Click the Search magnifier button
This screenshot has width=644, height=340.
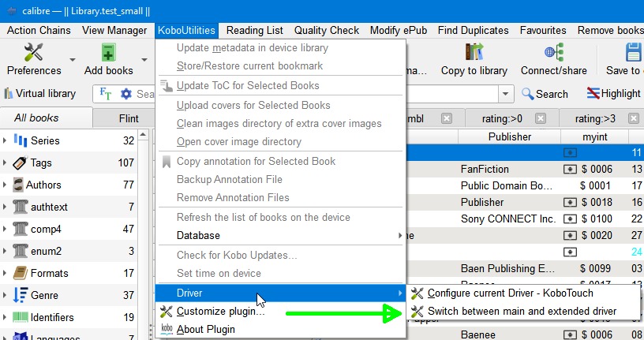point(545,94)
